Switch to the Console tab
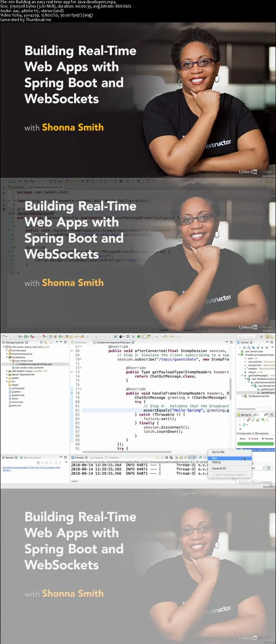Image resolution: width=276 pixels, height=644 pixels. (79, 458)
